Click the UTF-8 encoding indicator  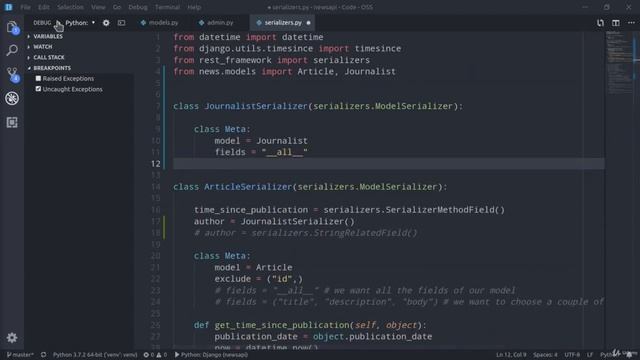[x=572, y=355]
